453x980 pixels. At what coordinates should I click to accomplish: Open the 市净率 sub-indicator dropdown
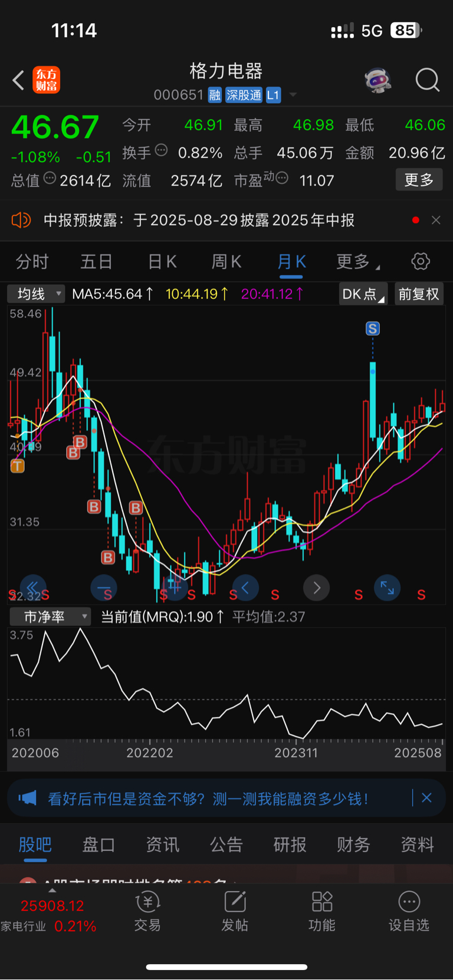pos(50,617)
